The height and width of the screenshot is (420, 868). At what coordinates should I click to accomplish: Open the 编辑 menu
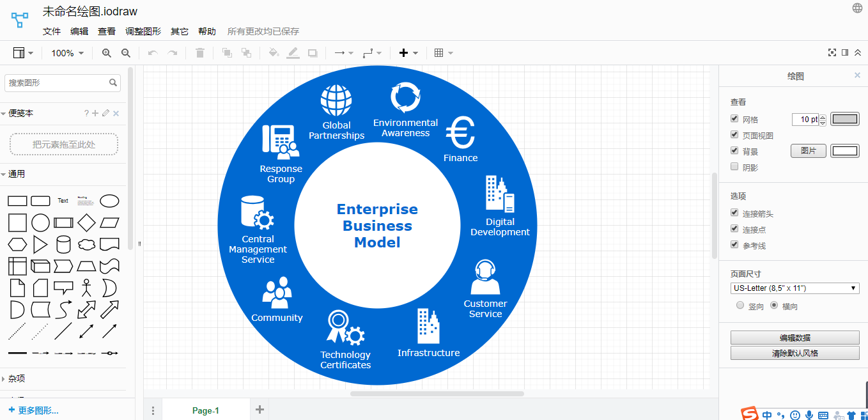(x=79, y=31)
